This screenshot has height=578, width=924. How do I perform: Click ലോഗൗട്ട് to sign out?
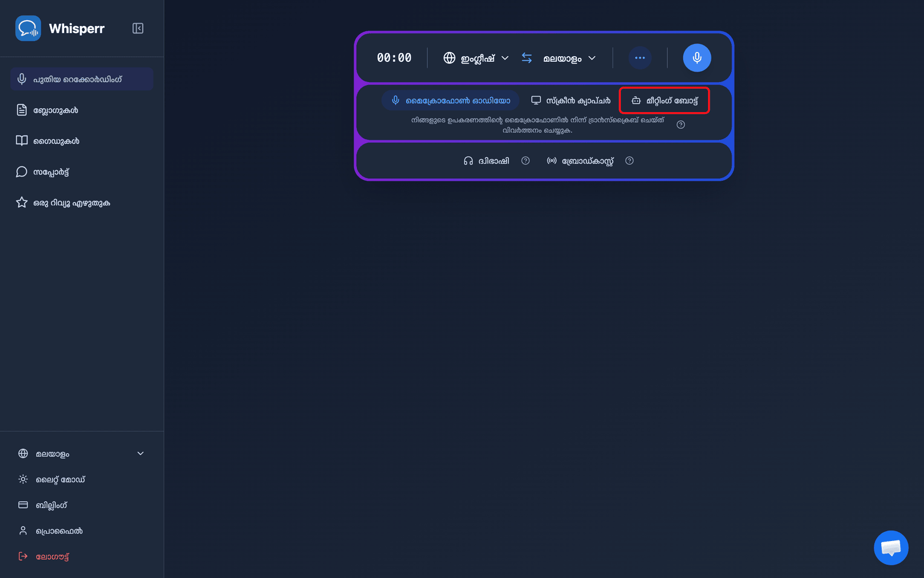coord(81,556)
